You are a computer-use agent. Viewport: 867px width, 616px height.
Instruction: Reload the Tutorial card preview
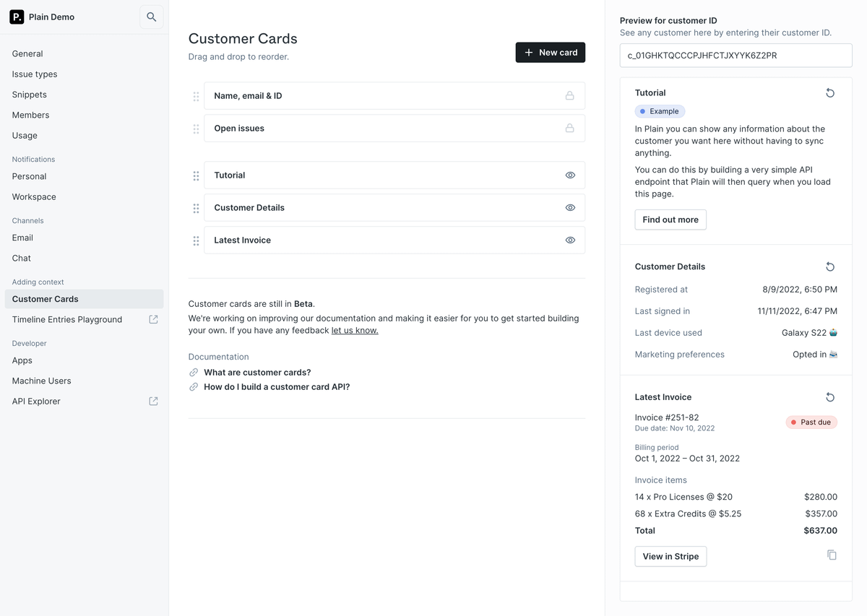tap(830, 93)
